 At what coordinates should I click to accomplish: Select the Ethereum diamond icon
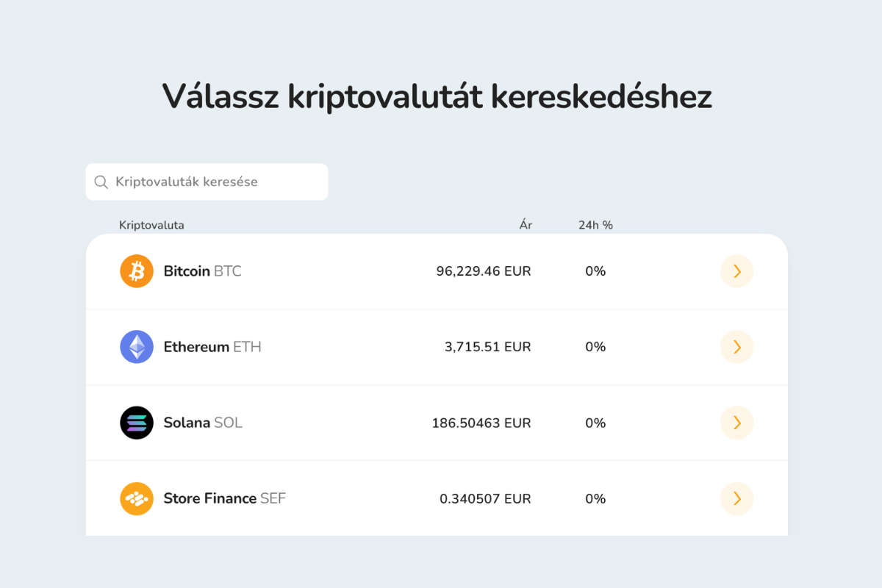[136, 346]
